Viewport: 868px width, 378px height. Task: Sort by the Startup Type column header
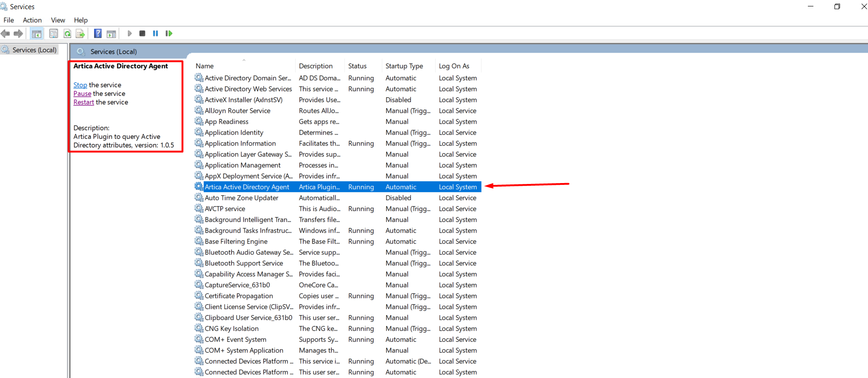click(404, 66)
